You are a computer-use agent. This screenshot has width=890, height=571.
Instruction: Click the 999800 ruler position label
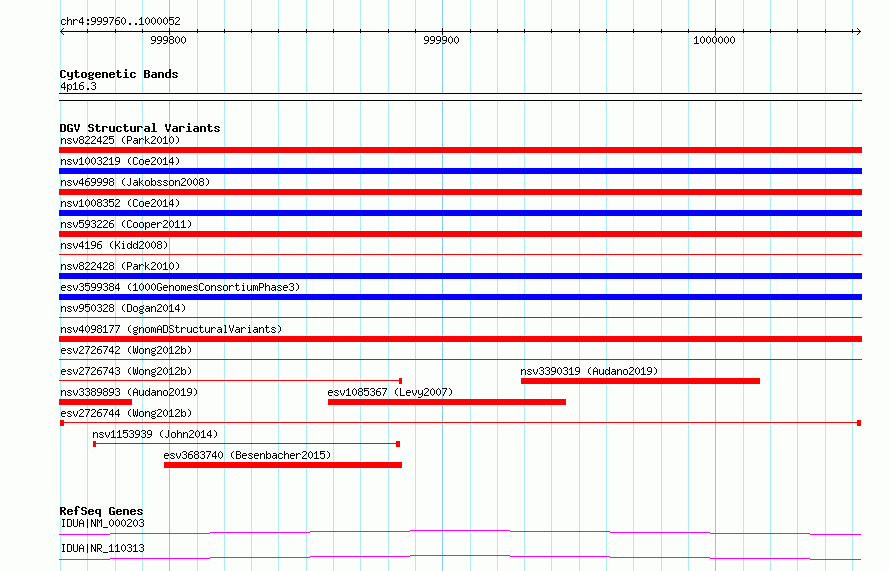point(168,40)
